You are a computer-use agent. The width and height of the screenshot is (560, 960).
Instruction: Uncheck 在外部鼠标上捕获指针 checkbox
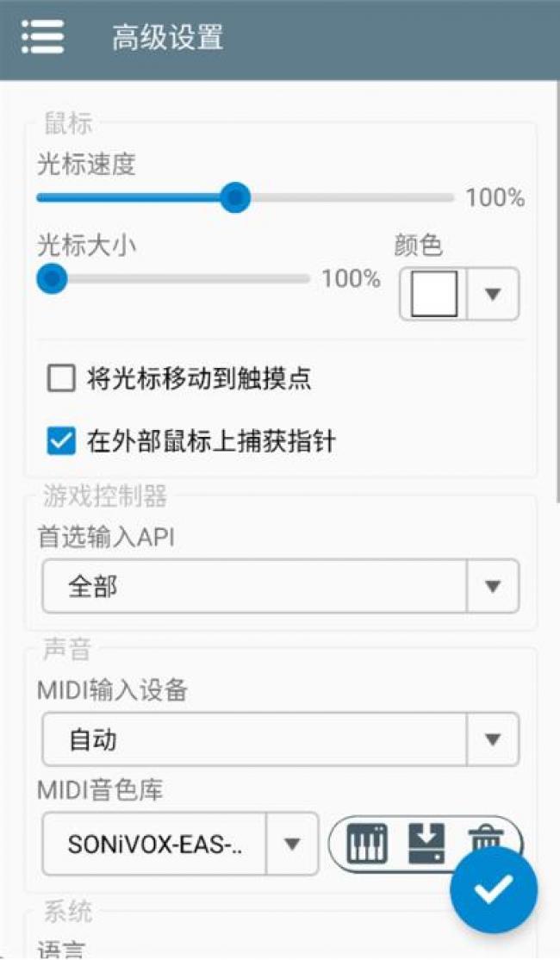61,441
